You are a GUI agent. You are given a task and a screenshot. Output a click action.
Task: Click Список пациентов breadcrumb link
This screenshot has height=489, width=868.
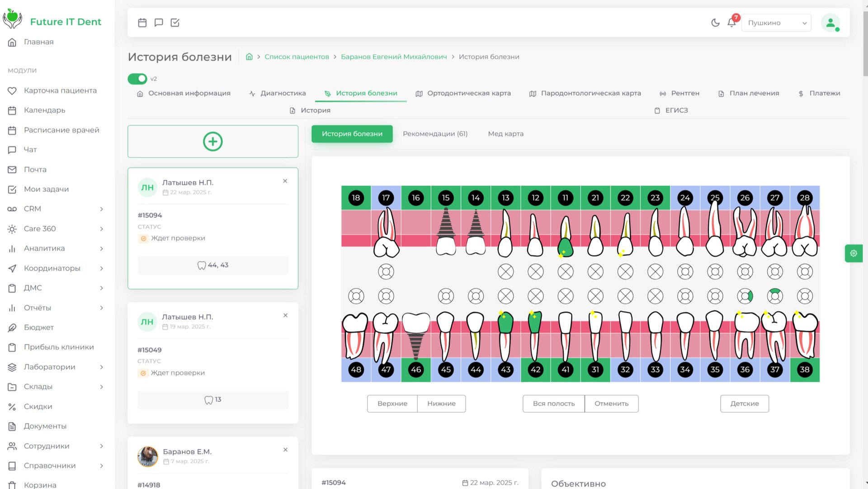297,57
